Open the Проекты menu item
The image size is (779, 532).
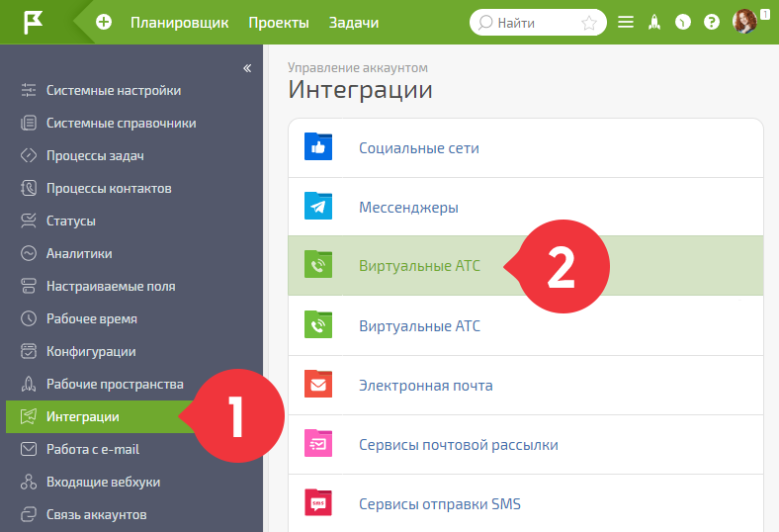click(x=279, y=23)
